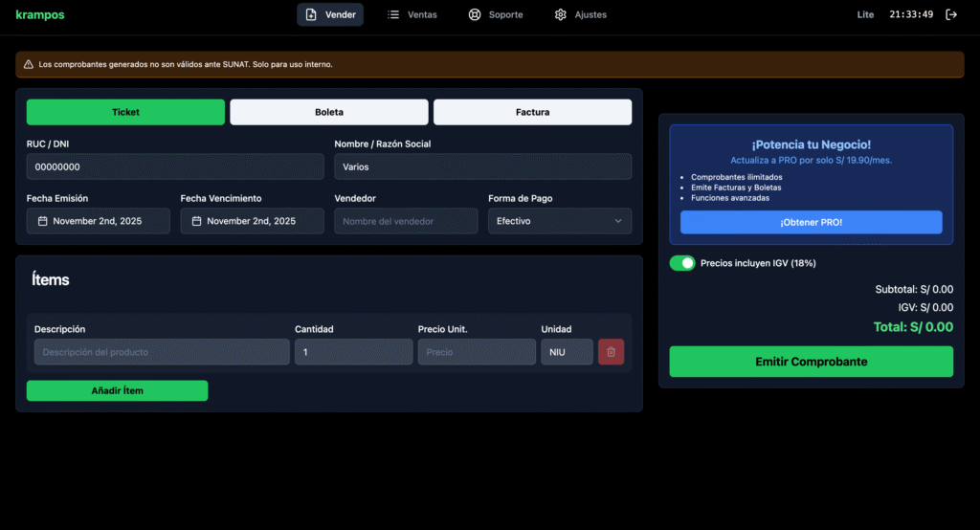Switch to Boleta receipt type
Viewport: 980px width, 530px height.
pyautogui.click(x=329, y=112)
